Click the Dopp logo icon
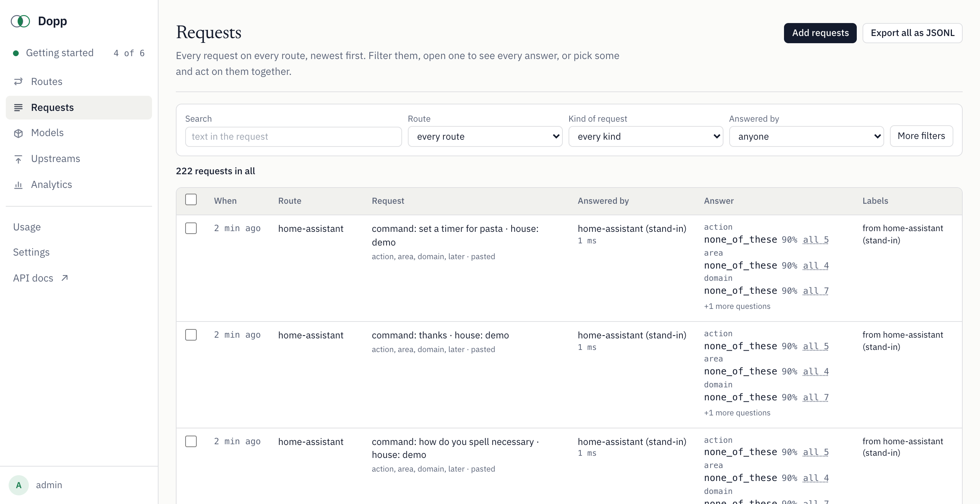Image resolution: width=980 pixels, height=504 pixels. coord(20,21)
